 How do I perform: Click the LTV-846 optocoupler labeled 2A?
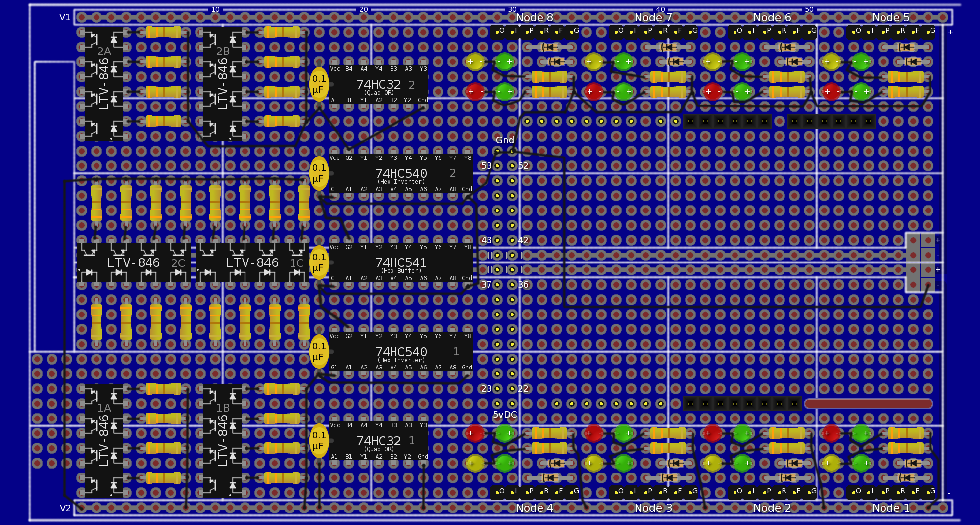point(104,84)
